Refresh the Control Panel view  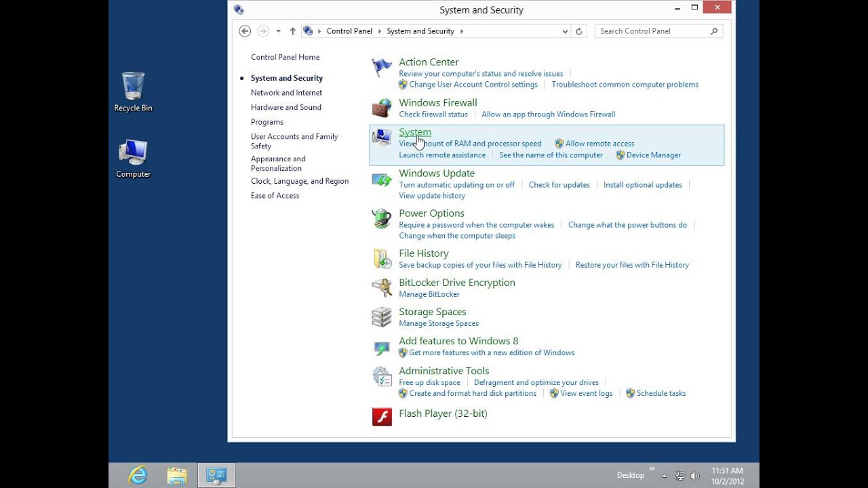coord(579,31)
